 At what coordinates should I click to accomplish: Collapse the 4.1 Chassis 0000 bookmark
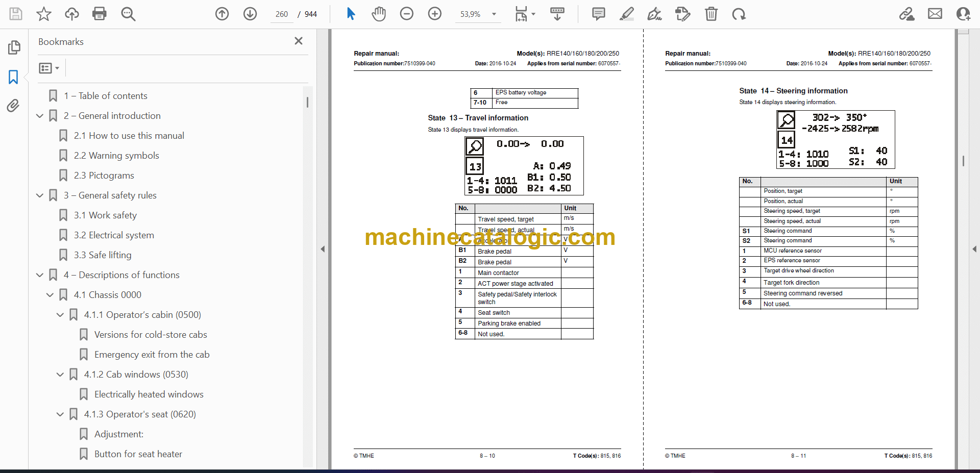click(x=50, y=295)
